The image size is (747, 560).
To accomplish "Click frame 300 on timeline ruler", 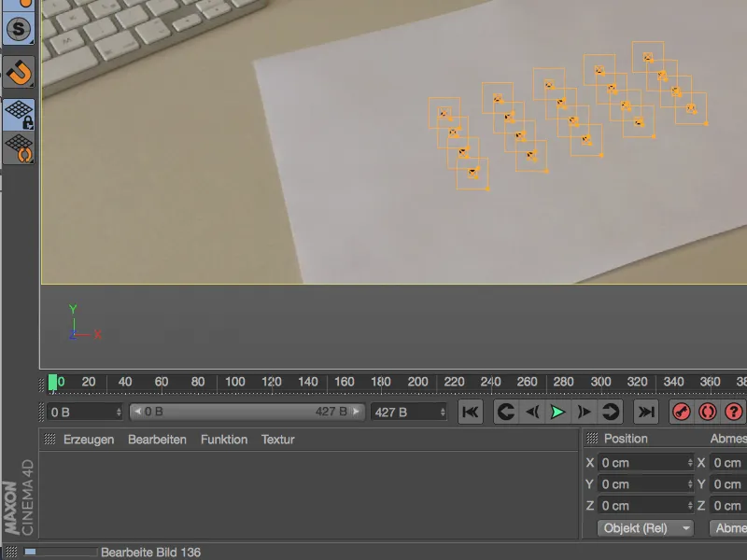I will click(600, 382).
